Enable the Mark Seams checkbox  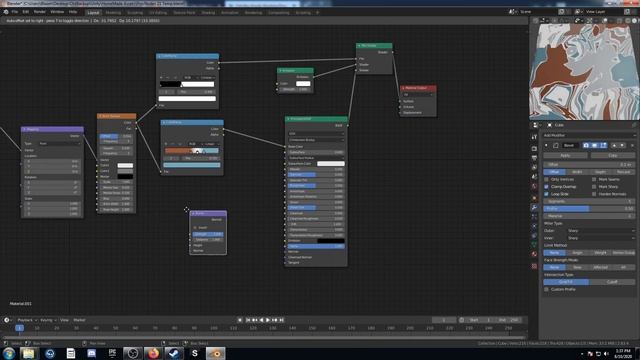click(594, 179)
